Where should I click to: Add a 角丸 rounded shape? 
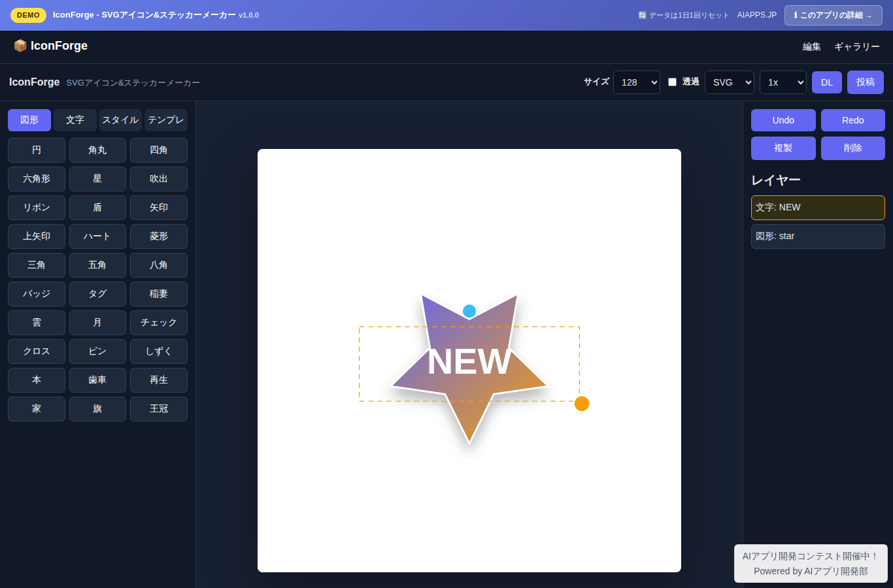[x=97, y=150]
